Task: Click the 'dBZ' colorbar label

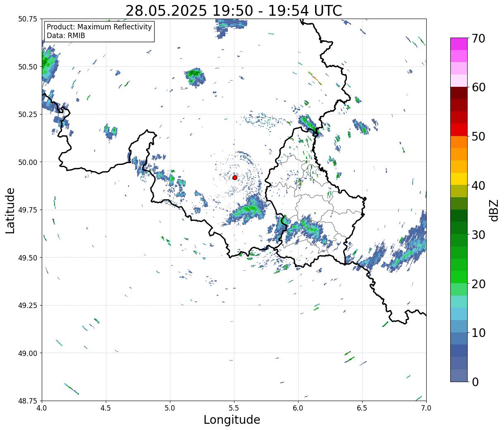Action: tap(494, 210)
